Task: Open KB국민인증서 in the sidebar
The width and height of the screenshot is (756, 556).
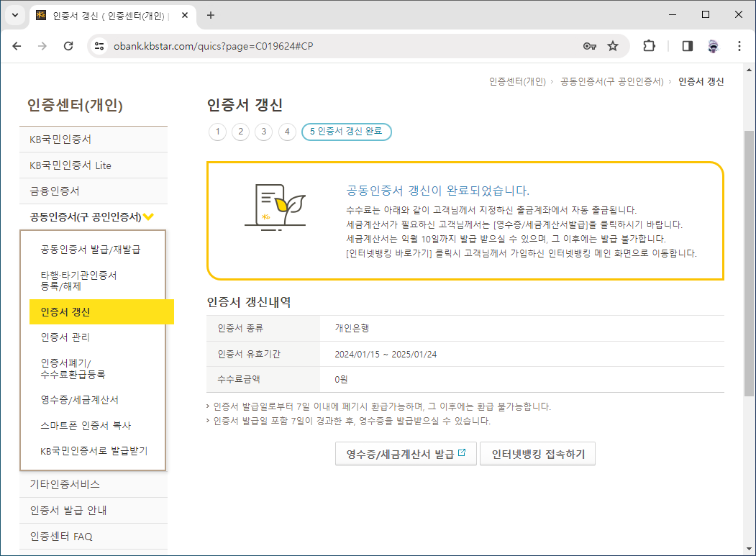Action: tap(94, 140)
